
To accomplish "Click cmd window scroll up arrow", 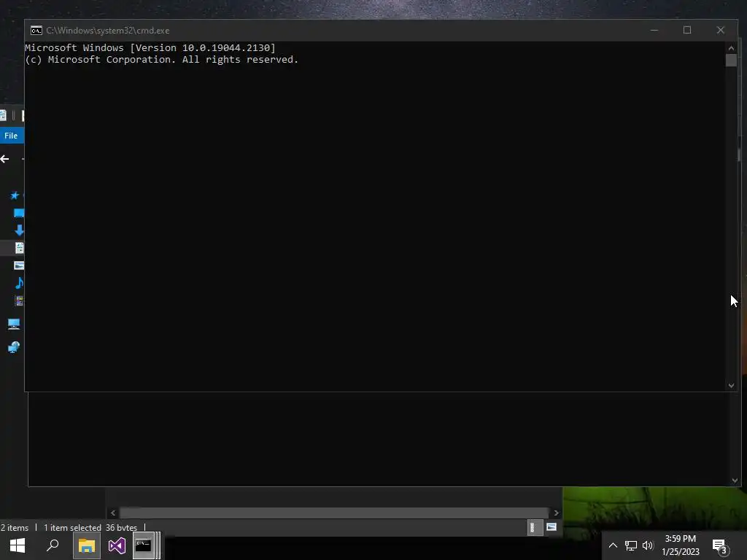I will click(x=731, y=47).
